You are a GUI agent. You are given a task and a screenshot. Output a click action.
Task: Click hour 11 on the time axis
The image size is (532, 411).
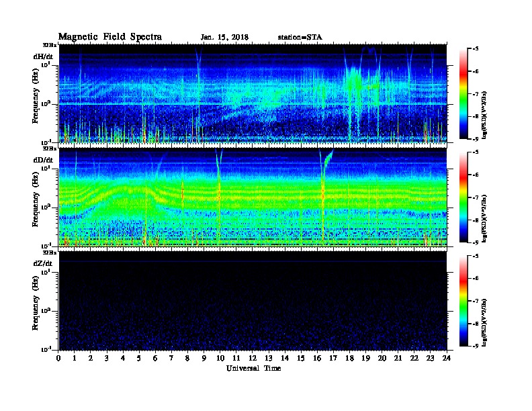[236, 358]
